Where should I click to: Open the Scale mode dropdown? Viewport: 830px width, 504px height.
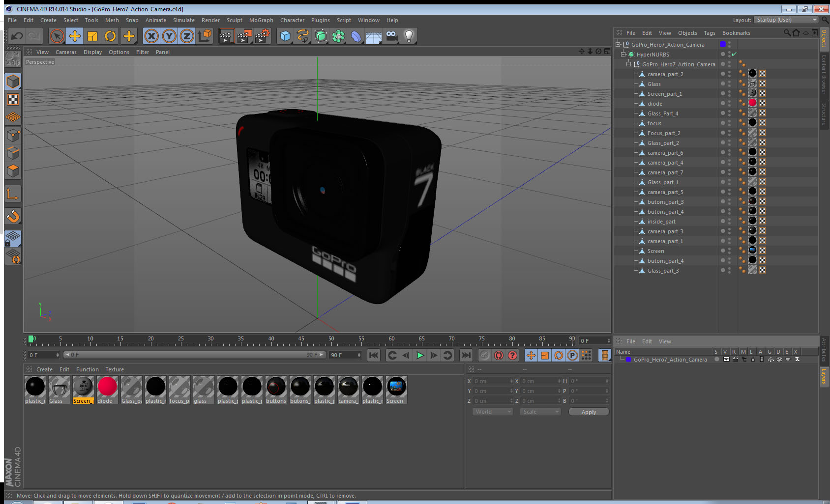pyautogui.click(x=540, y=412)
